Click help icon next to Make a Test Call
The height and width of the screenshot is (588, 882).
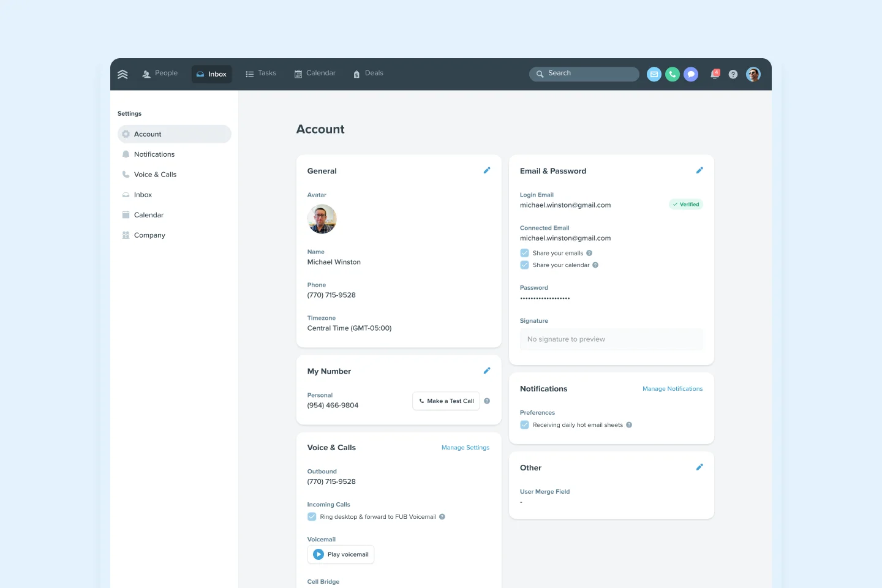(487, 401)
